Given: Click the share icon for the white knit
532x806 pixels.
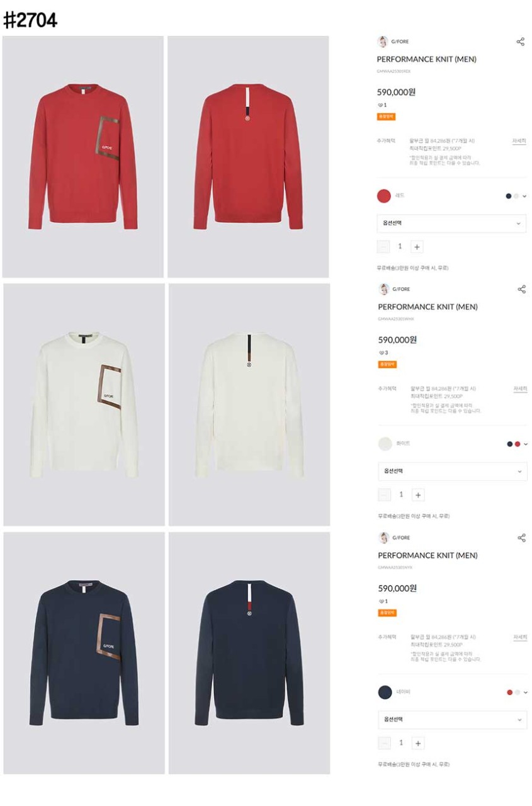Looking at the screenshot, I should pos(521,289).
